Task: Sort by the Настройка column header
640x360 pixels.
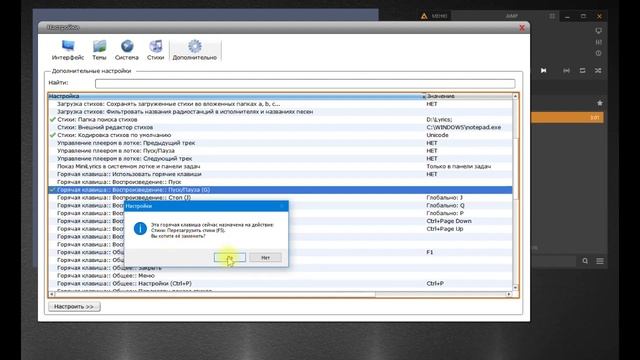Action: click(x=237, y=96)
